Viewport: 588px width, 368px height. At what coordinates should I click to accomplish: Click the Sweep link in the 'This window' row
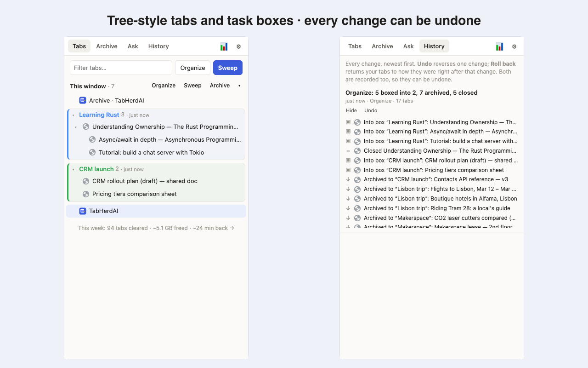[192, 86]
